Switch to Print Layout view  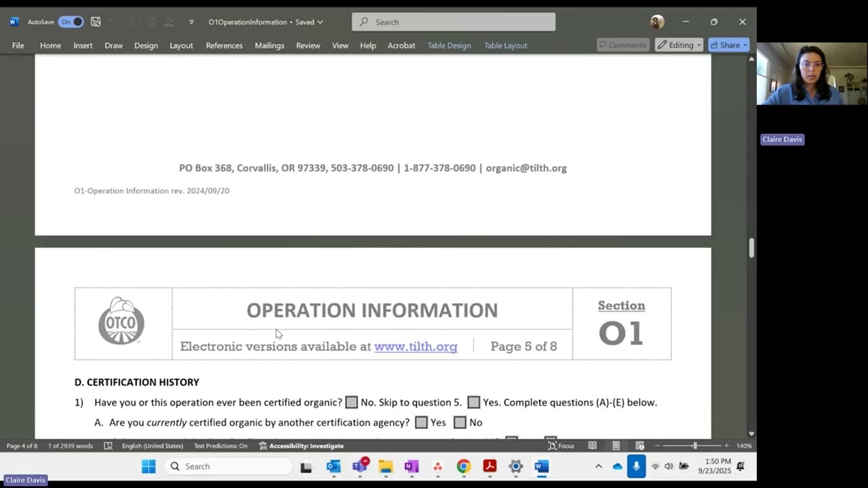point(616,446)
